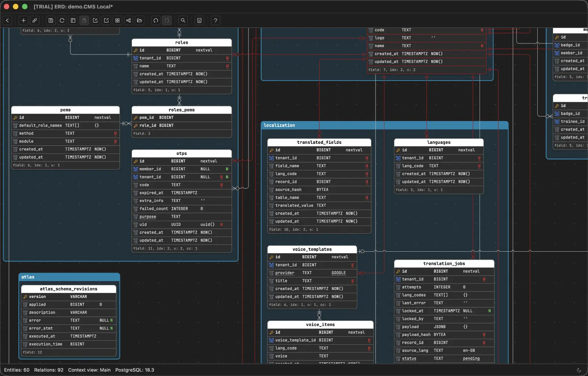Select the roles table header

(182, 43)
